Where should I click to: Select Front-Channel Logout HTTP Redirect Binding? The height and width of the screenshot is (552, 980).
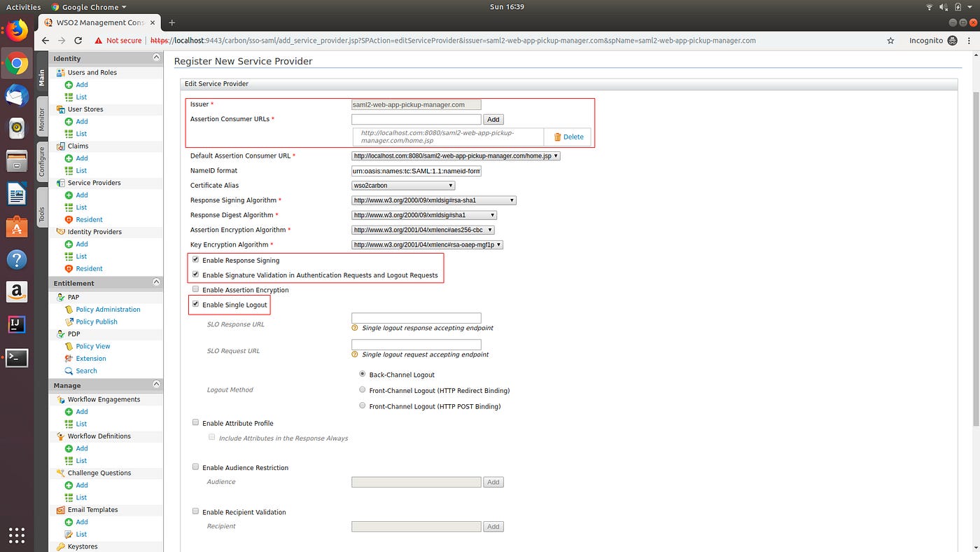362,389
